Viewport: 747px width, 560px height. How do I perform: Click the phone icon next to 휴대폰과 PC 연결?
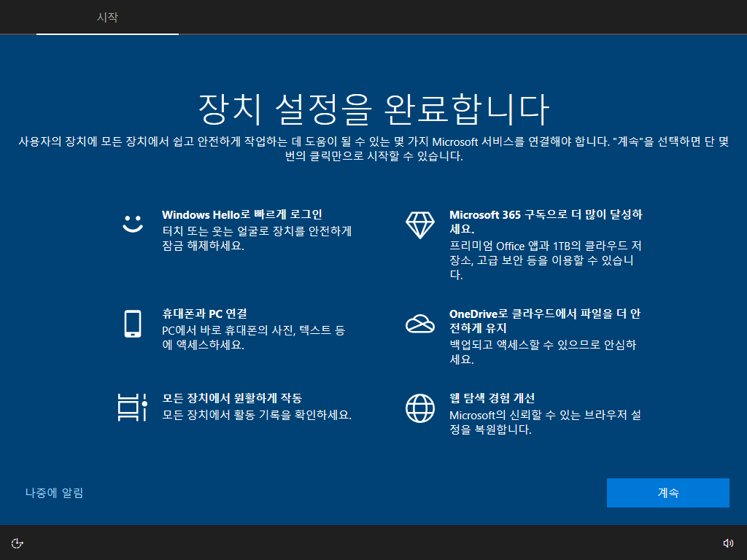click(133, 324)
